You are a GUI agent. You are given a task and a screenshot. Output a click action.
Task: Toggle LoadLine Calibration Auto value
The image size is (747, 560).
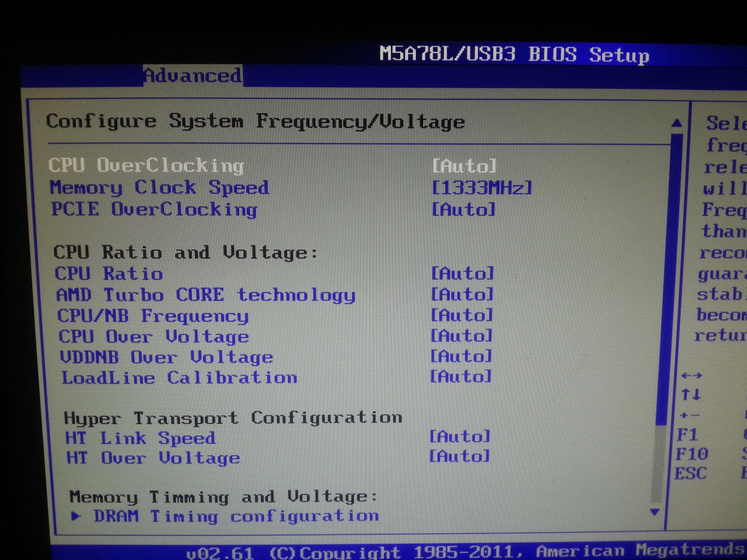(460, 377)
